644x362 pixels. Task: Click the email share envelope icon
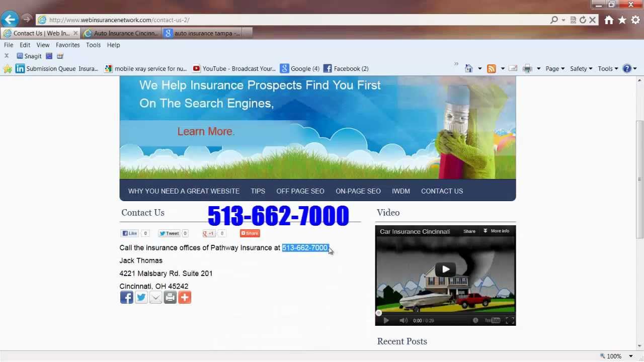(155, 297)
